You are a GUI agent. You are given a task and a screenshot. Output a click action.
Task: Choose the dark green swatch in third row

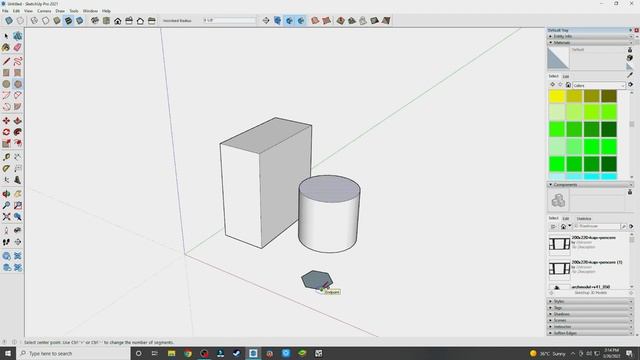[x=609, y=129]
